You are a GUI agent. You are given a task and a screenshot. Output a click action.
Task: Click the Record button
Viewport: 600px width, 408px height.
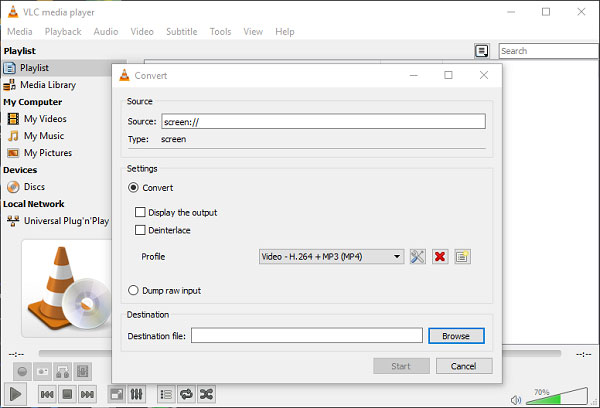pyautogui.click(x=22, y=371)
